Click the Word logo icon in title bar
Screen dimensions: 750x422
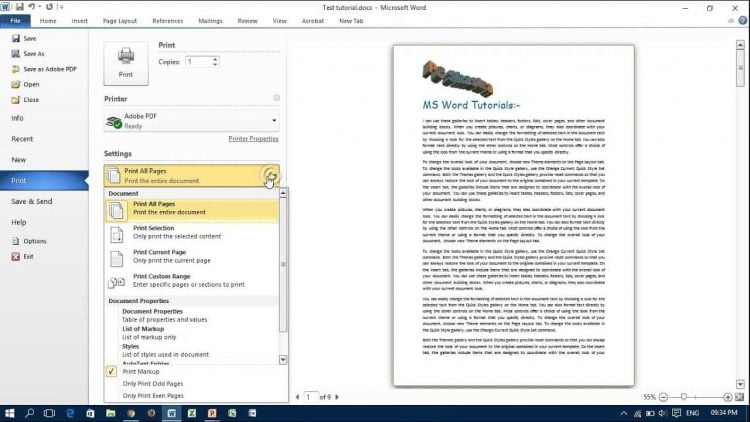pos(6,7)
